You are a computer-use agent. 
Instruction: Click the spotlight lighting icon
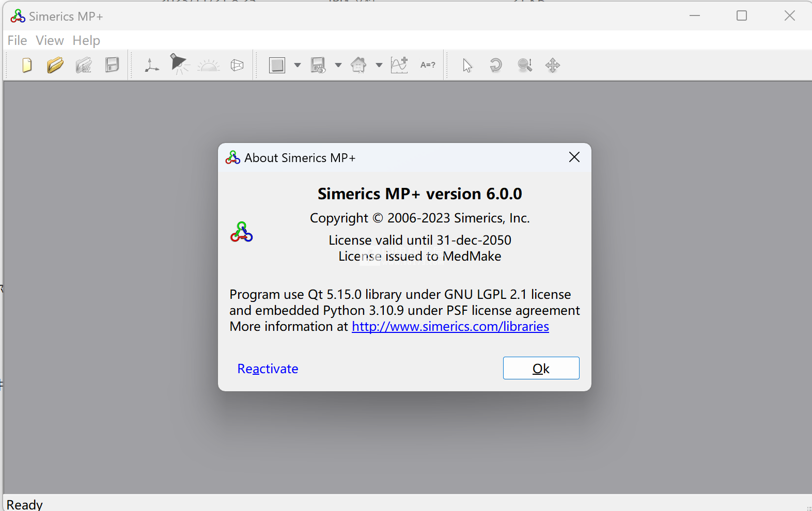179,65
